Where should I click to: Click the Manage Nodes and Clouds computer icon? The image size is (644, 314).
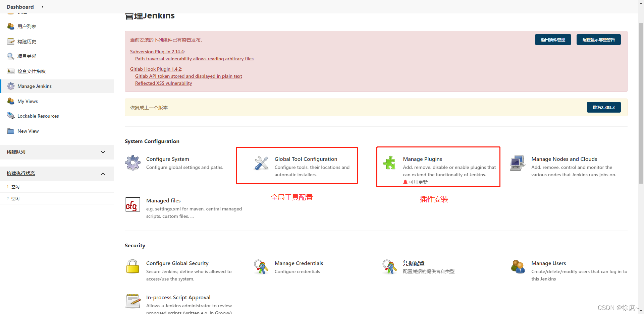(x=518, y=163)
